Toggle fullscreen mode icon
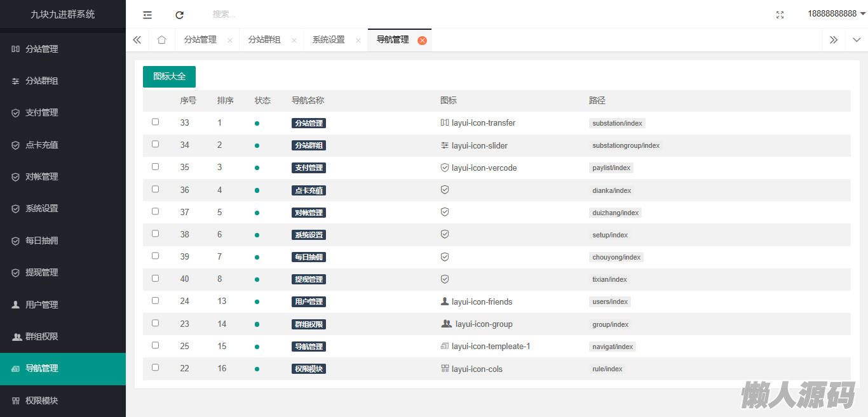868x417 pixels. [780, 15]
